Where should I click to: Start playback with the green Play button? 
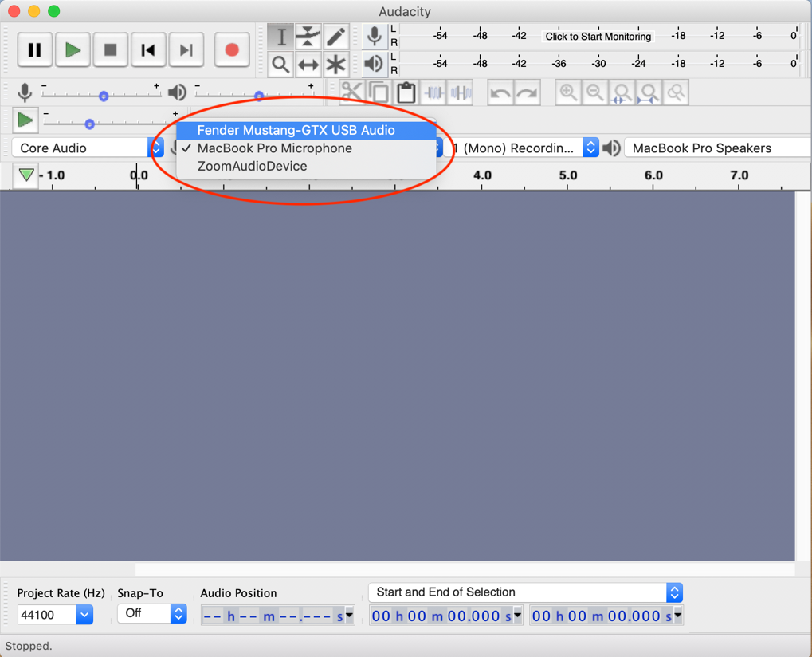pyautogui.click(x=73, y=50)
